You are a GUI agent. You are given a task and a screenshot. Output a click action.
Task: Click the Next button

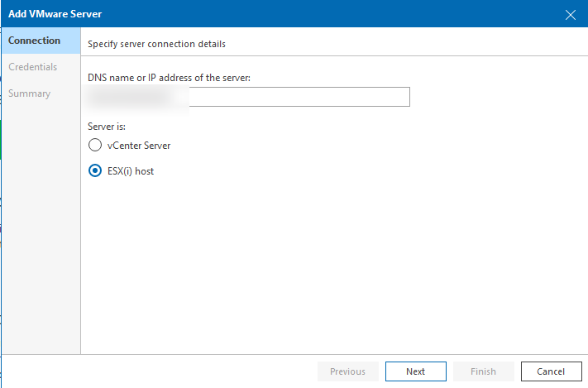[416, 371]
